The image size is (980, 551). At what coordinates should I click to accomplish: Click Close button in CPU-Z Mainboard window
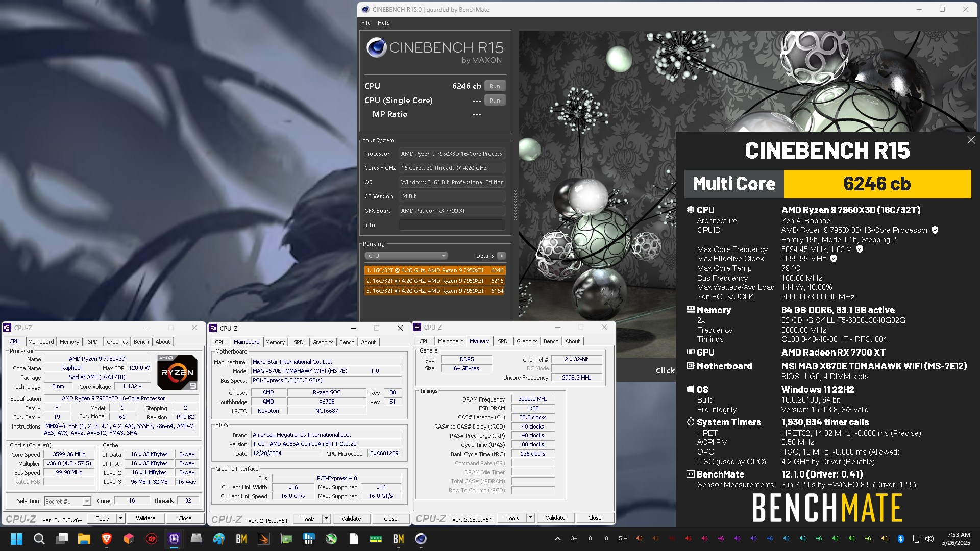[390, 519]
